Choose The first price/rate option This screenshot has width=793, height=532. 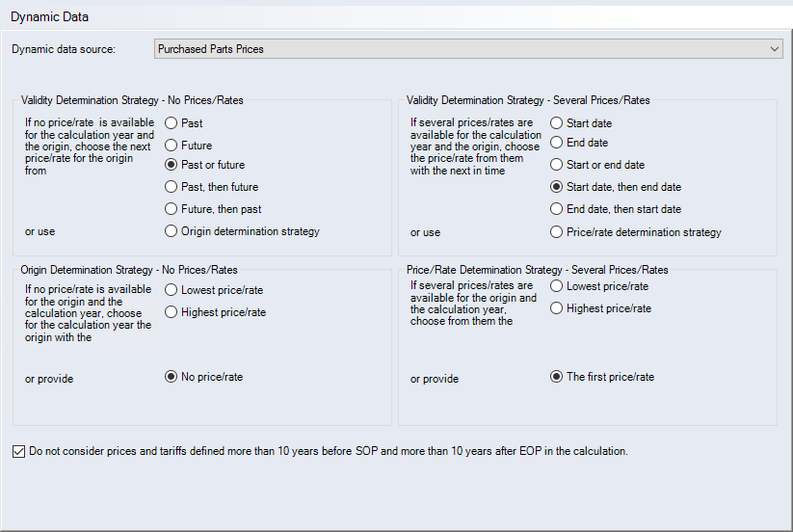pyautogui.click(x=557, y=377)
